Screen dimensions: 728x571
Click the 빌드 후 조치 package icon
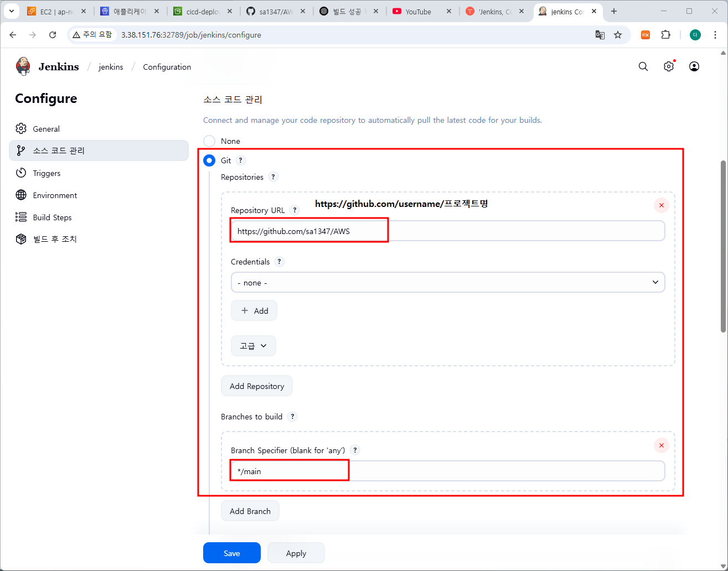pos(21,239)
